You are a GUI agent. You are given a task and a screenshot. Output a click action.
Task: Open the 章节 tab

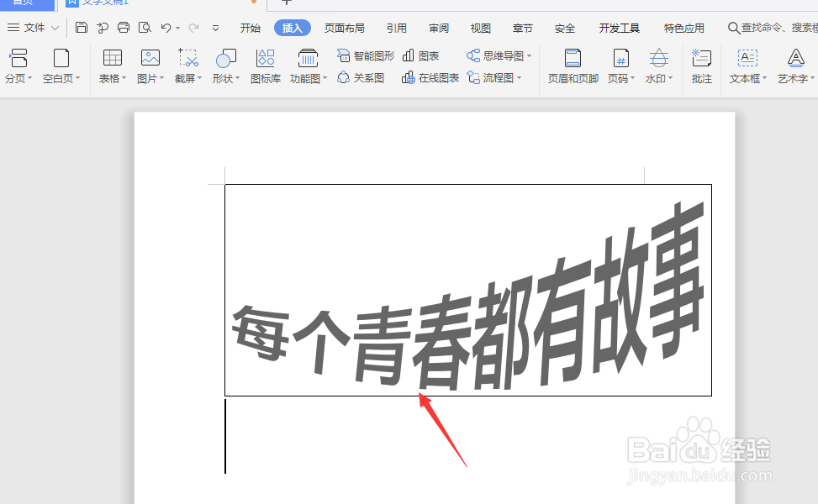(x=523, y=29)
